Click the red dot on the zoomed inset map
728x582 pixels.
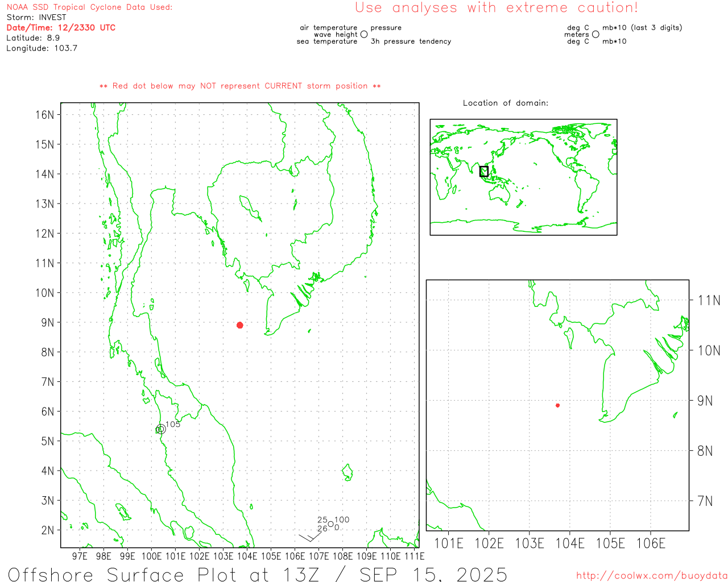pyautogui.click(x=558, y=405)
